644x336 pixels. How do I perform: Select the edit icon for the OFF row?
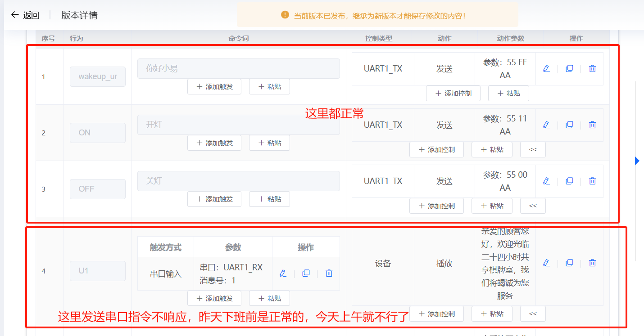pos(546,181)
